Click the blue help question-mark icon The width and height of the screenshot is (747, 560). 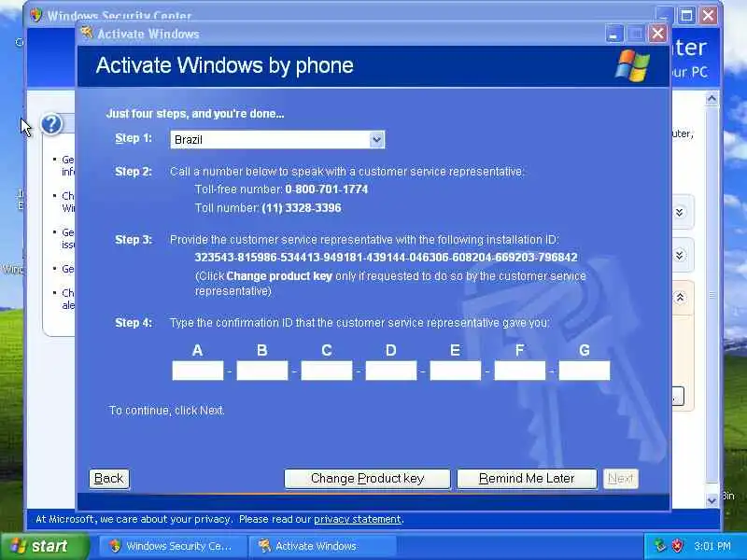51,124
